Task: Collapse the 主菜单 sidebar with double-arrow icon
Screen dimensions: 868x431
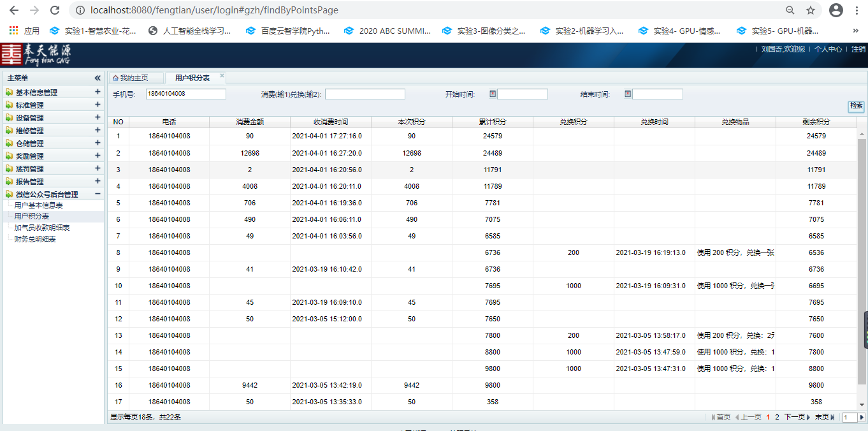Action: [98, 78]
